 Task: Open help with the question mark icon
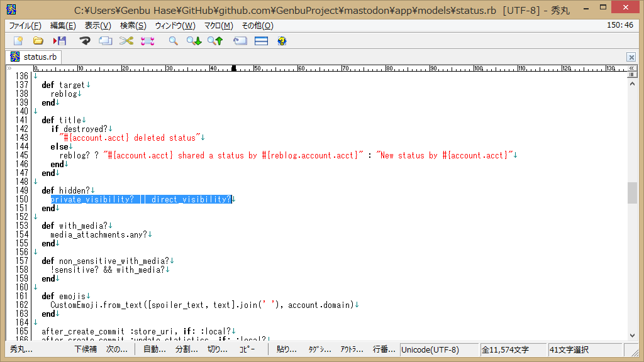click(282, 41)
